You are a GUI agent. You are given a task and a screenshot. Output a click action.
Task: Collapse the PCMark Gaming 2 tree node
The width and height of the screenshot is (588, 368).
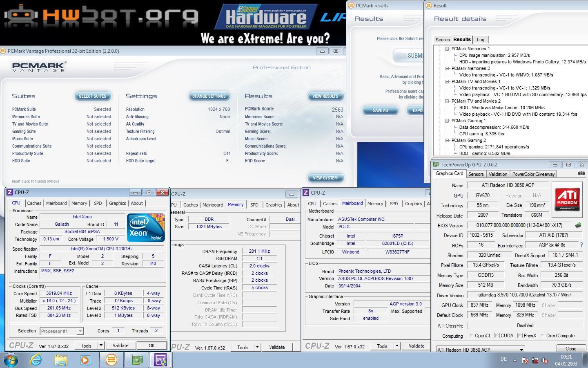tap(447, 140)
